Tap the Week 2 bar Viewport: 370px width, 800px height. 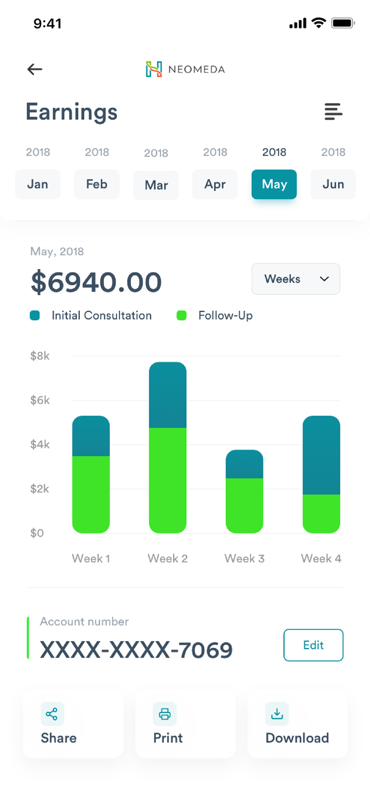(x=167, y=447)
